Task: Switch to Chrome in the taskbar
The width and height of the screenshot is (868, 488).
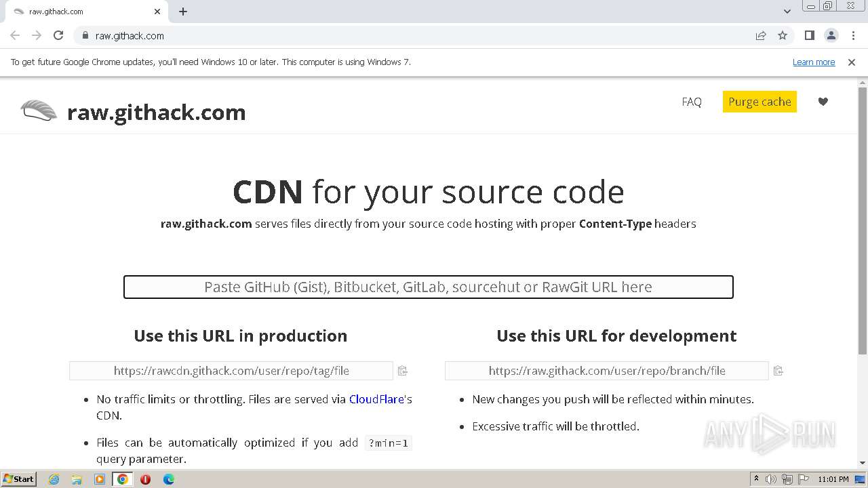Action: [123, 479]
